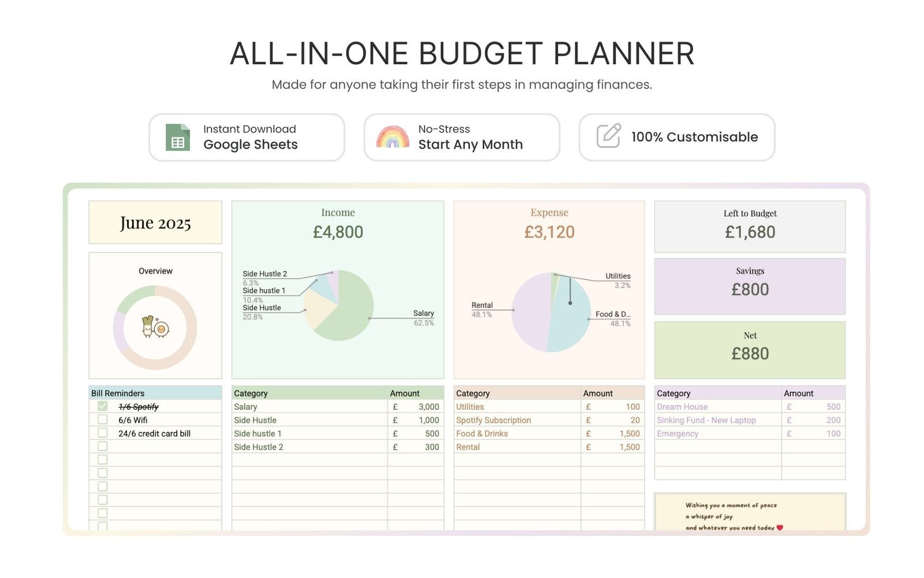Click the pencil edit icon beside 100% Customisable
The height and width of the screenshot is (578, 924).
click(609, 136)
